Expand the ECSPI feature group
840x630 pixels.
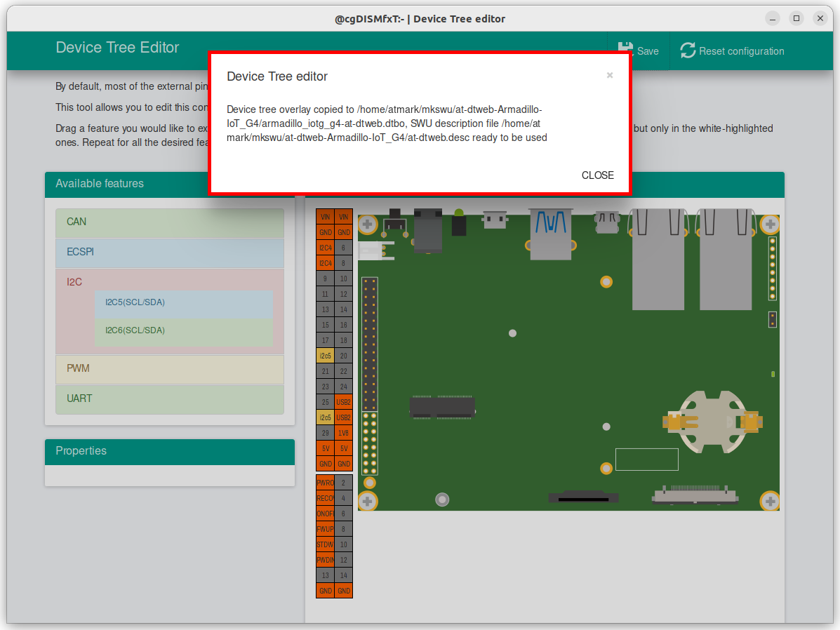point(169,253)
